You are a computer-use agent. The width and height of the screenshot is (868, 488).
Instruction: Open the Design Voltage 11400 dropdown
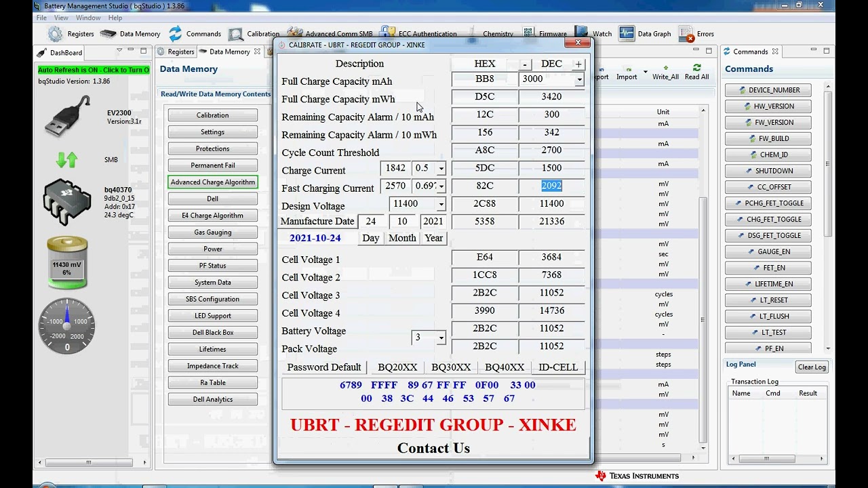tap(441, 203)
